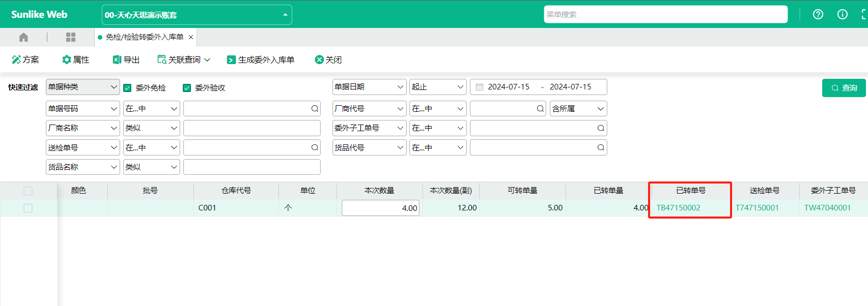868x306 pixels.
Task: Go to the home page icon
Action: tap(23, 37)
